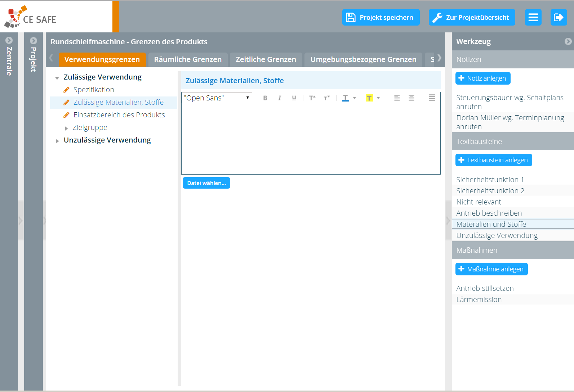The height and width of the screenshot is (392, 574).
Task: Click the left sidebar splitter chevron
Action: click(21, 220)
